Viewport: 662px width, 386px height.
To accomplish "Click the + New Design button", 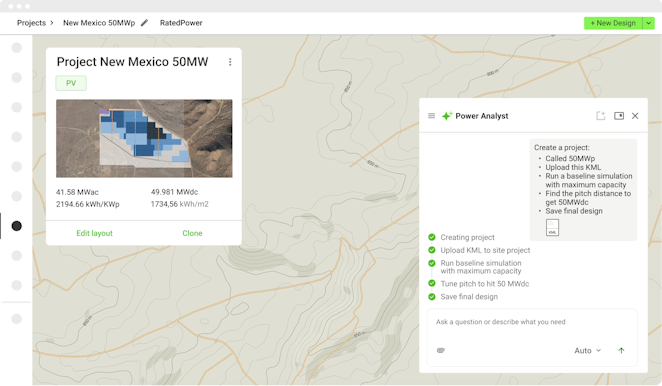I will 613,23.
